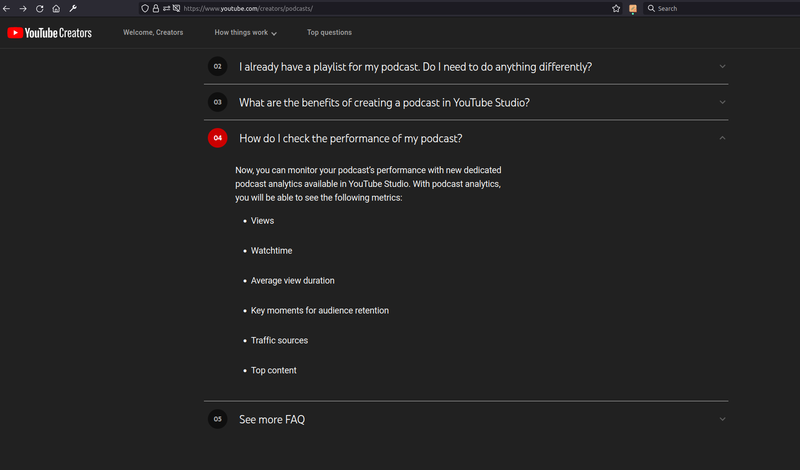This screenshot has height=470, width=800.
Task: Expand the question 03 benefits chevron
Action: [x=722, y=102]
